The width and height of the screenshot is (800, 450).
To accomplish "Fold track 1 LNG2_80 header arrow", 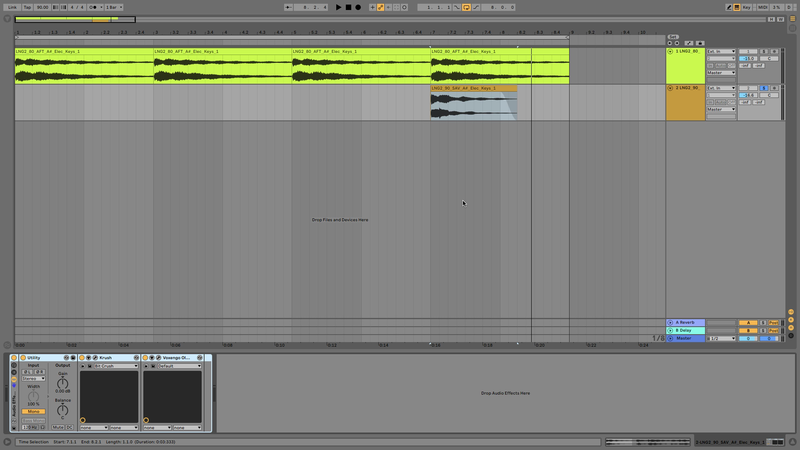I will [670, 52].
